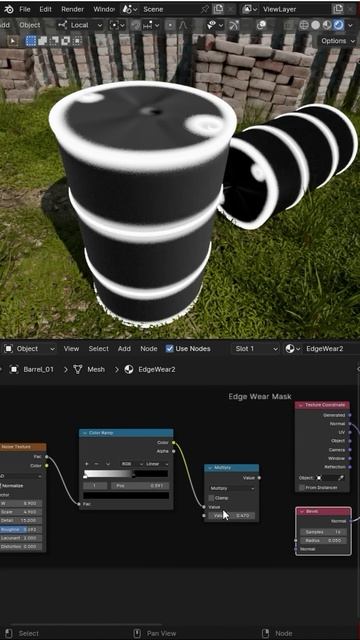The width and height of the screenshot is (360, 640).
Task: Enable the Clamp checkbox
Action: [x=211, y=498]
